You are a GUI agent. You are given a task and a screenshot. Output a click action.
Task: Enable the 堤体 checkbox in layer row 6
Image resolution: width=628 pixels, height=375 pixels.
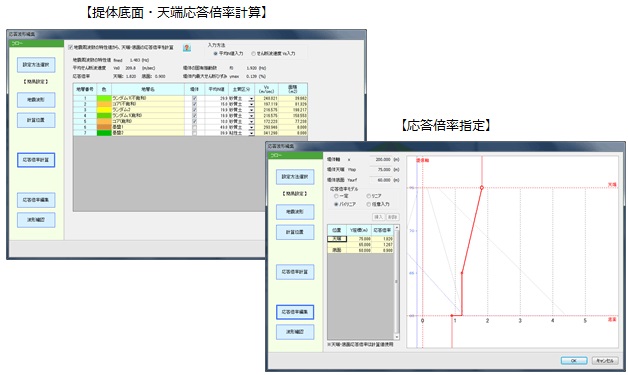coord(195,127)
